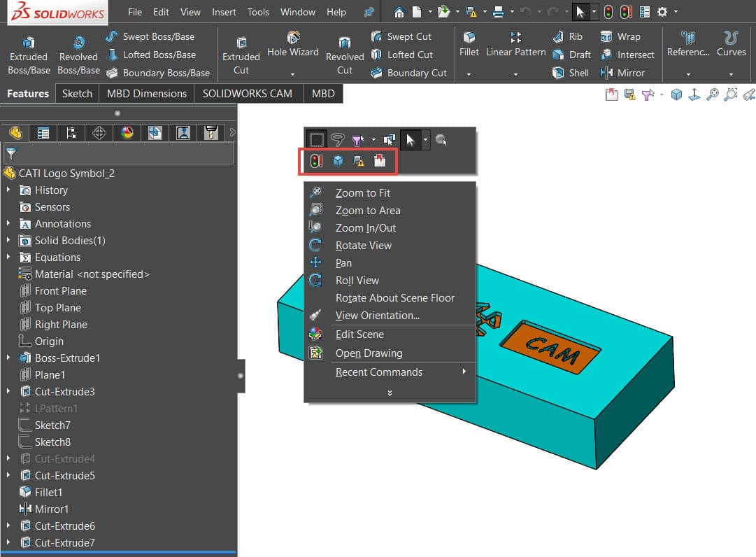
Task: Pin the SOLIDWORKS menu bar
Action: 369,12
